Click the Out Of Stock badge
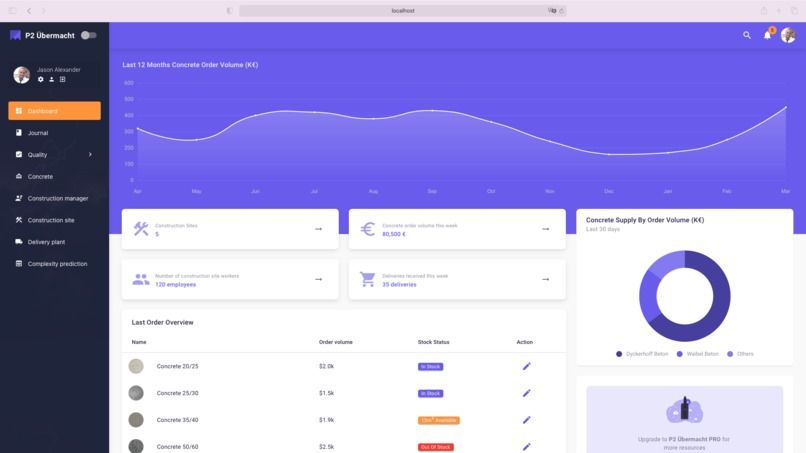The width and height of the screenshot is (806, 453). 435,447
